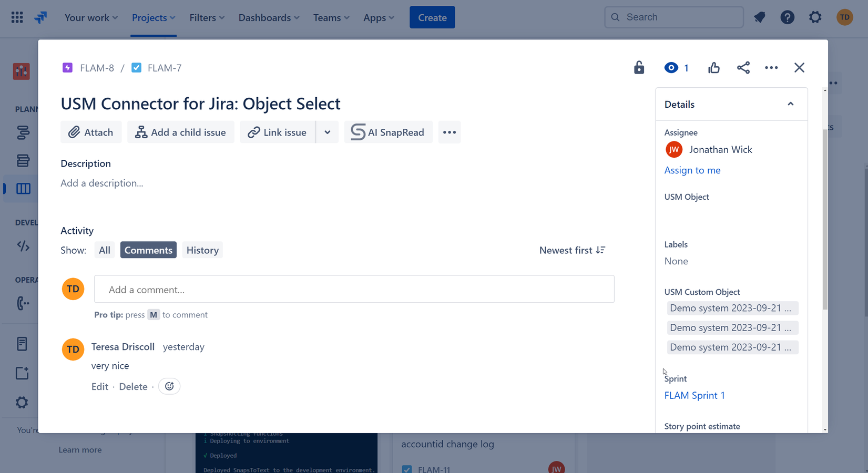Click the Search box
868x473 pixels.
(x=674, y=17)
